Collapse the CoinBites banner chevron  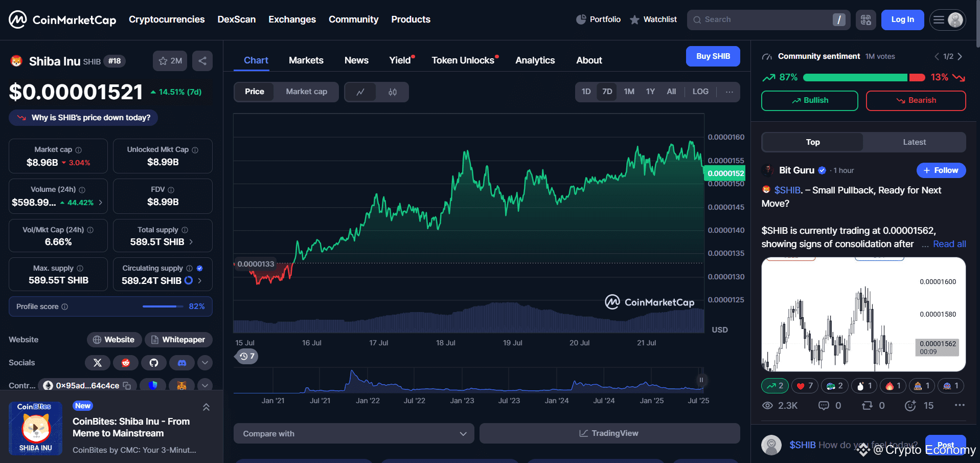click(x=206, y=407)
